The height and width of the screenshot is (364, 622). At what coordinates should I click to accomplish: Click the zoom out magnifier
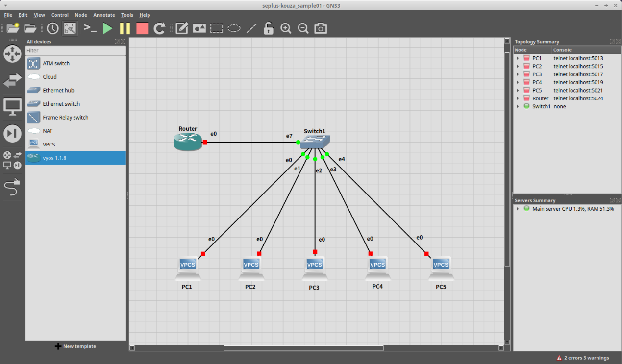coord(303,28)
